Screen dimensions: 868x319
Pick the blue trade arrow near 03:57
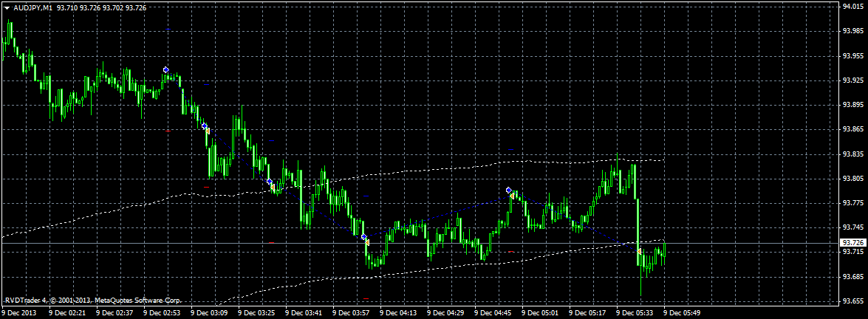tap(363, 237)
